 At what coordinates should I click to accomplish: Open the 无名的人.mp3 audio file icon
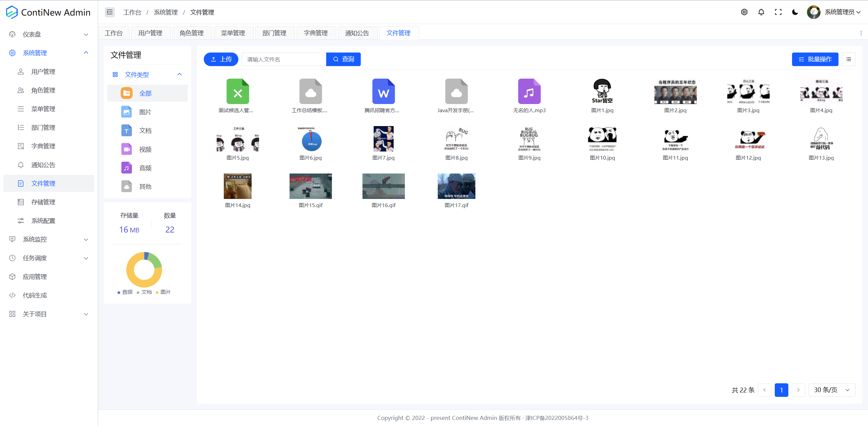pyautogui.click(x=529, y=92)
